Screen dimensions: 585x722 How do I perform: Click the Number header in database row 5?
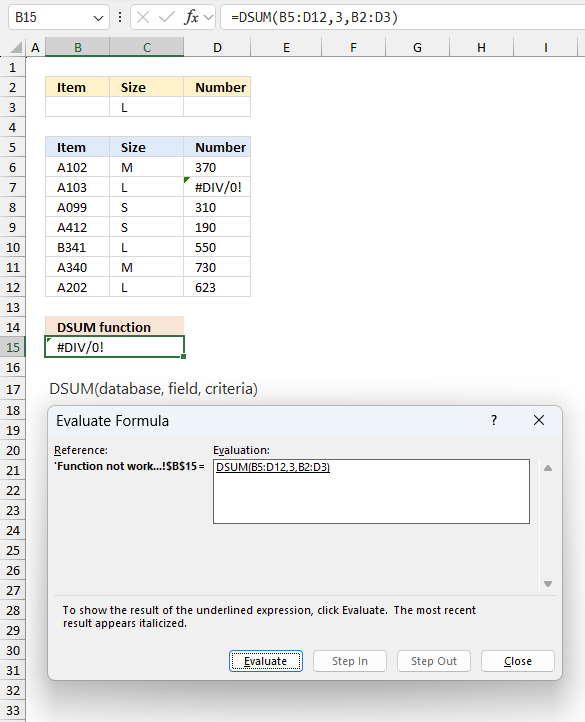click(x=217, y=147)
